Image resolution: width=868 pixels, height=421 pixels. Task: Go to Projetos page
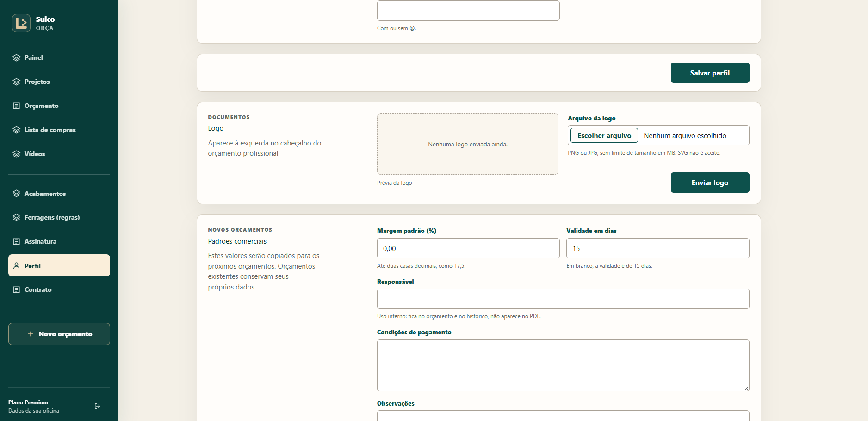(59, 82)
